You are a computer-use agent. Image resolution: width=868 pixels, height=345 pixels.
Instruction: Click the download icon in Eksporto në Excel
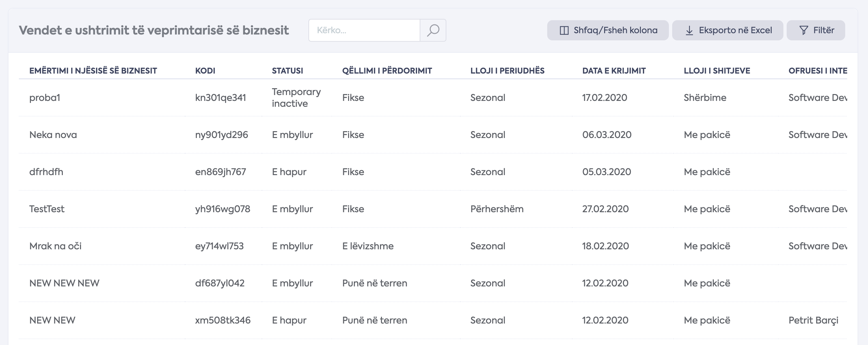[689, 30]
